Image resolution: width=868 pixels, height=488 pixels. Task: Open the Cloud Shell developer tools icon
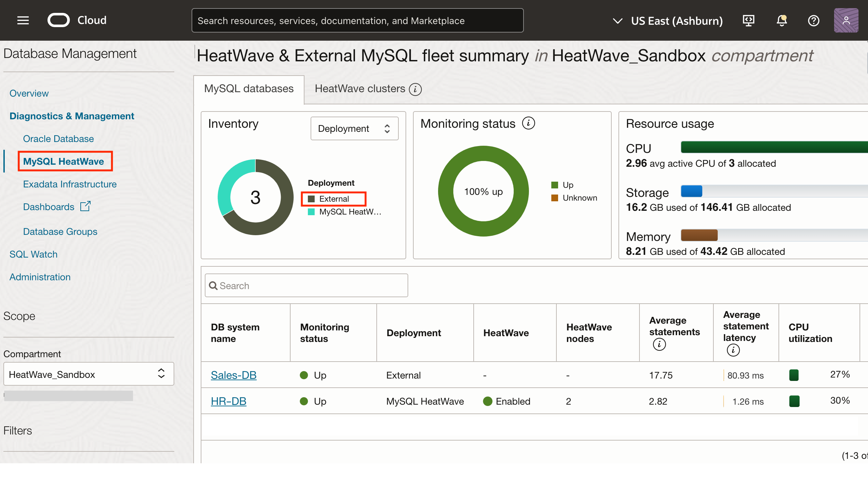[748, 21]
